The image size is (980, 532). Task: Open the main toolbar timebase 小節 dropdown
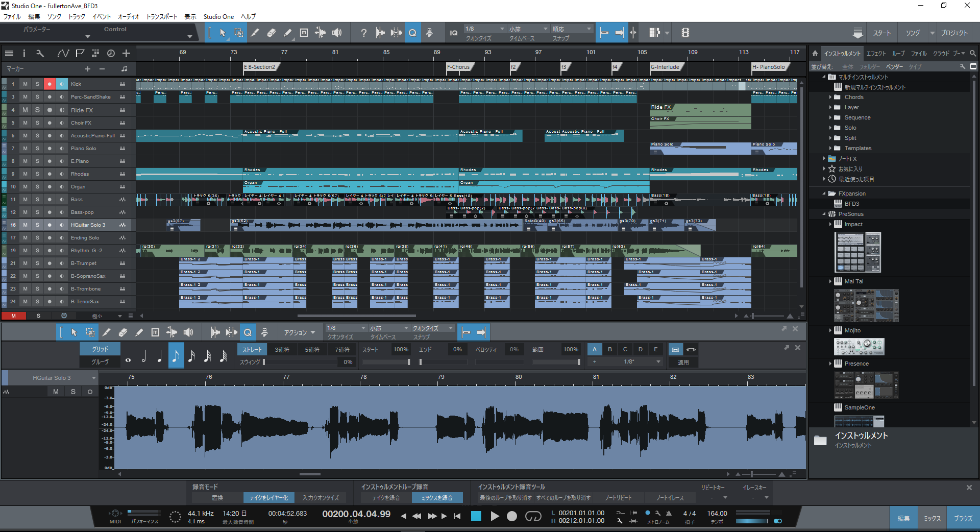coord(528,29)
